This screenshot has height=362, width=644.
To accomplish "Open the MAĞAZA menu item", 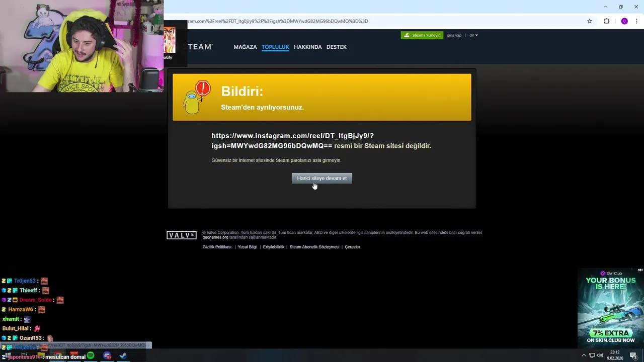I will (245, 47).
